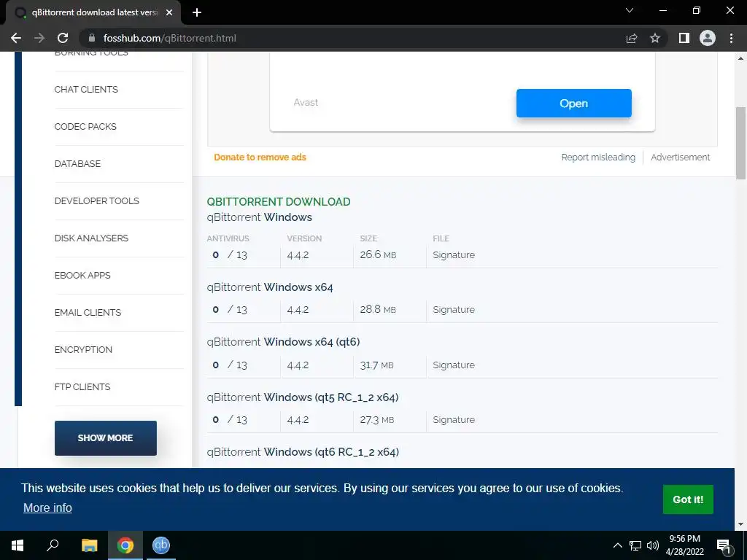
Task: View site lock security info
Action: pyautogui.click(x=92, y=38)
